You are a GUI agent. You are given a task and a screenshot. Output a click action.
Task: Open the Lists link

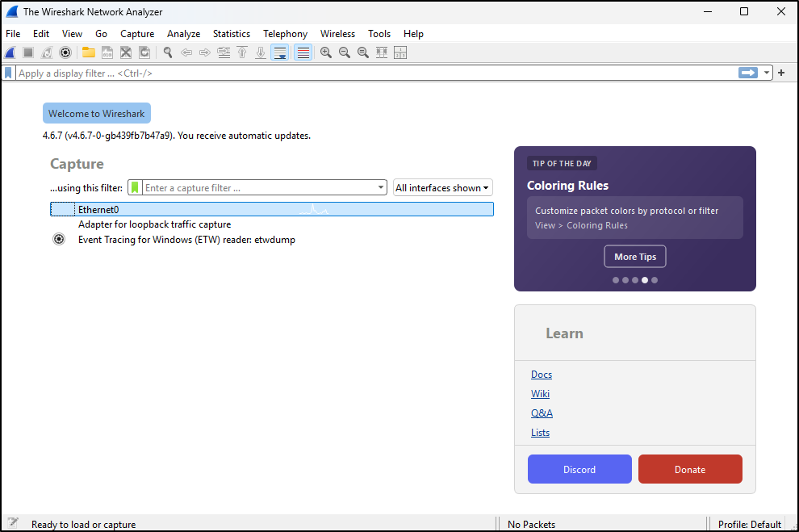tap(540, 433)
